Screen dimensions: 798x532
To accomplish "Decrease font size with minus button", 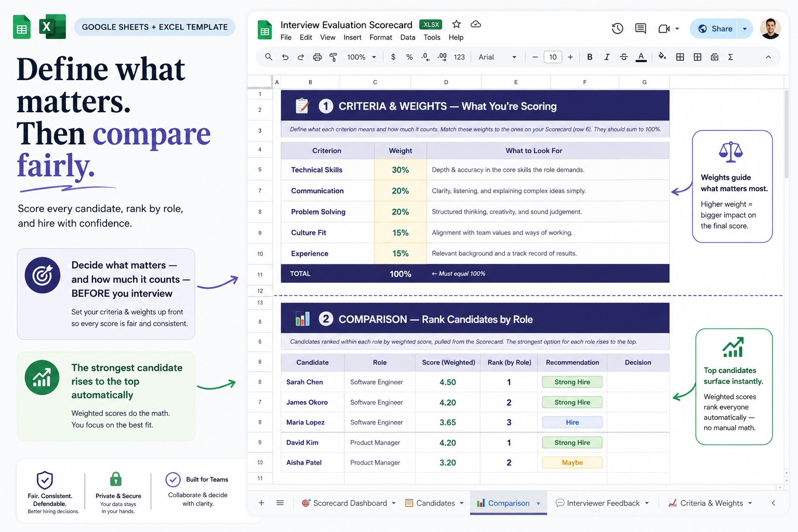I will point(535,57).
